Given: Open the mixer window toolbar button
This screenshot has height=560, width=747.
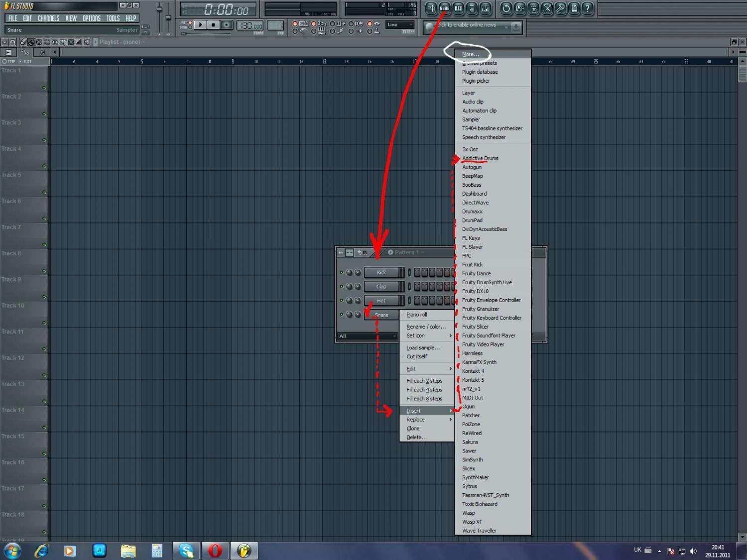Looking at the screenshot, I should pyautogui.click(x=485, y=8).
